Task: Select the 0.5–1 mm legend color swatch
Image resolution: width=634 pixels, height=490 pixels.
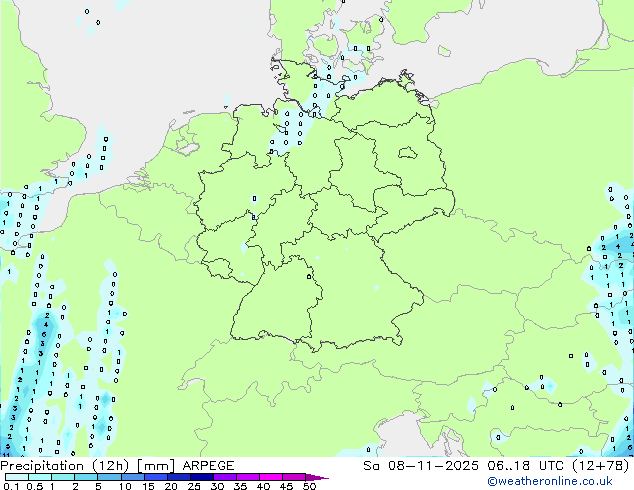Action: [x=40, y=477]
